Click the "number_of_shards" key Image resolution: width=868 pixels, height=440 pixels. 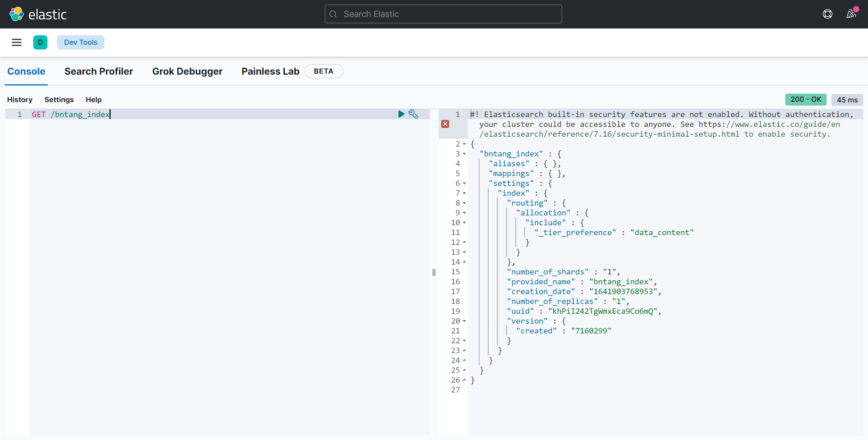point(548,272)
